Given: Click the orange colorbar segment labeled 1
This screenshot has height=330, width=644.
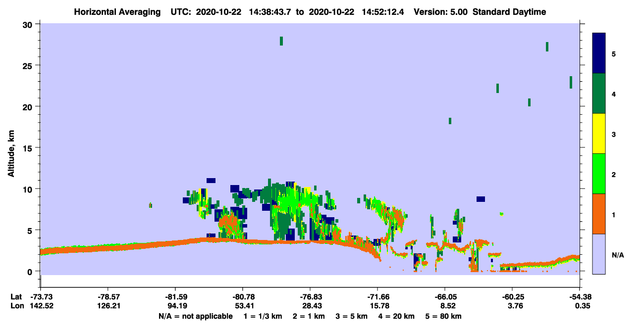Looking at the screenshot, I should (599, 214).
